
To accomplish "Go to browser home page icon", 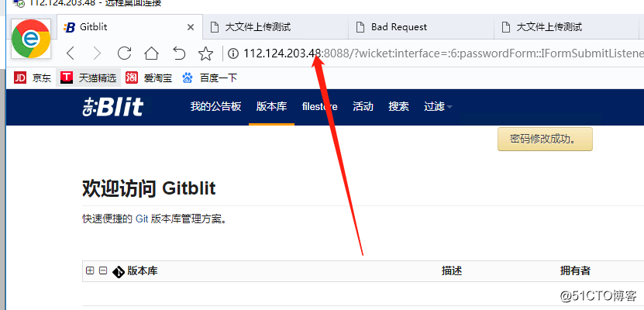I will 151,53.
